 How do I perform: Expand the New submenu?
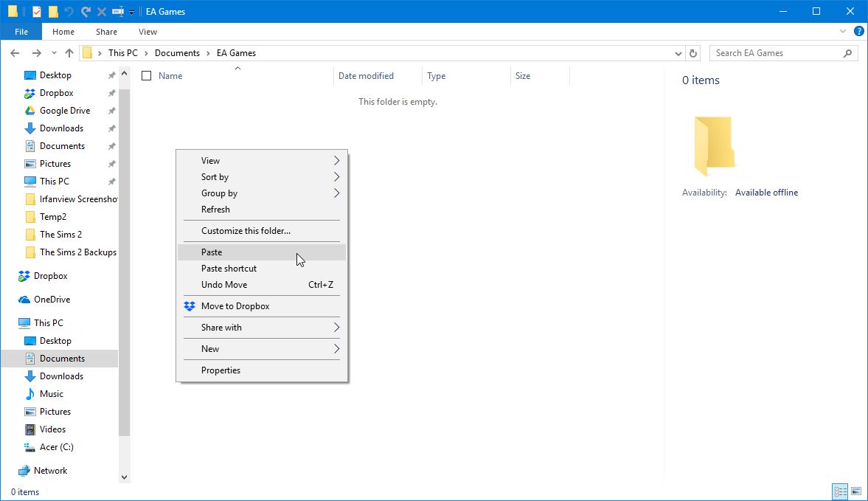pyautogui.click(x=262, y=349)
